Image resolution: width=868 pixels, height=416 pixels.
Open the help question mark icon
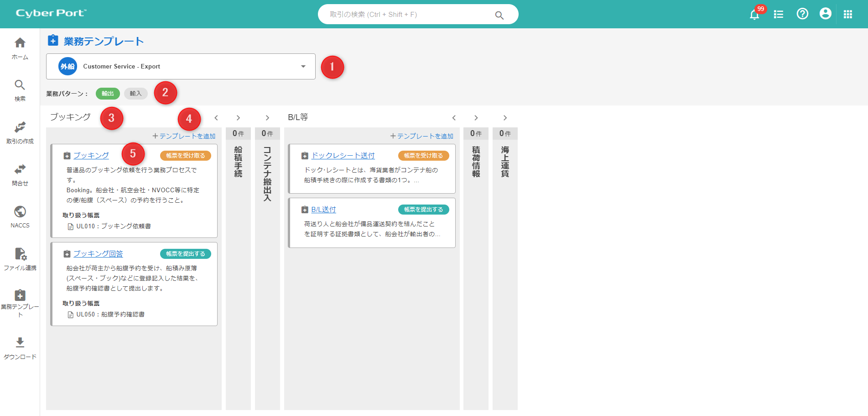point(802,14)
